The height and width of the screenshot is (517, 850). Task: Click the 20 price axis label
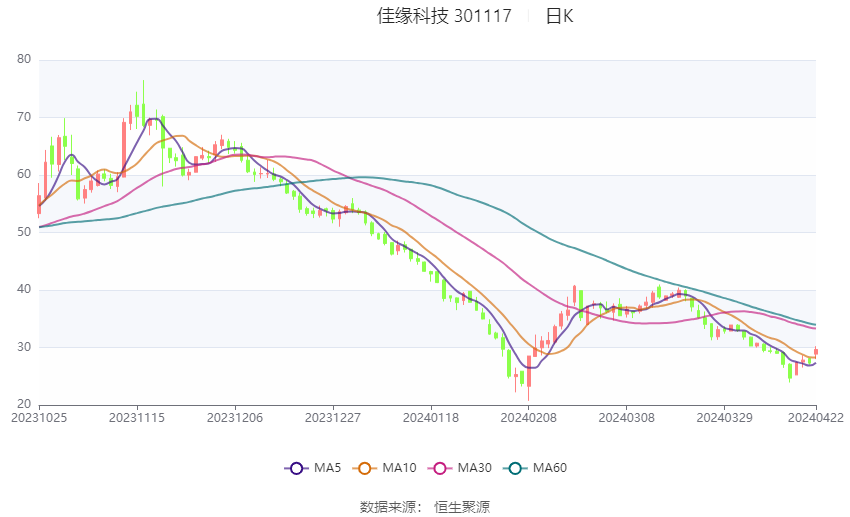(x=24, y=404)
